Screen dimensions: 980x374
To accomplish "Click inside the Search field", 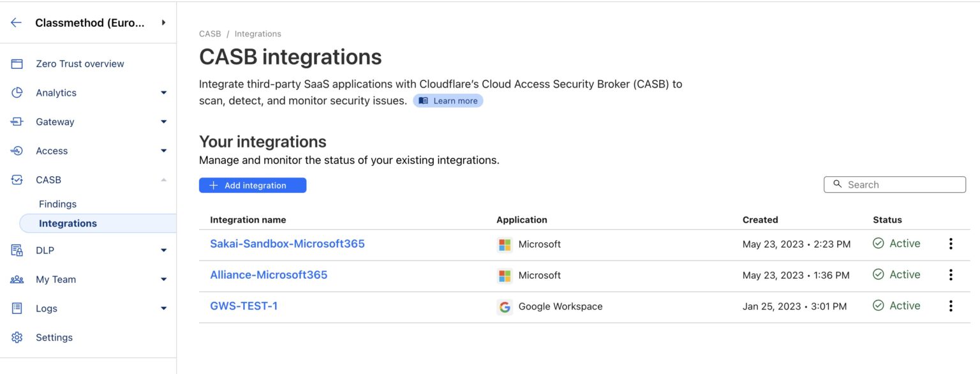I will click(x=895, y=184).
